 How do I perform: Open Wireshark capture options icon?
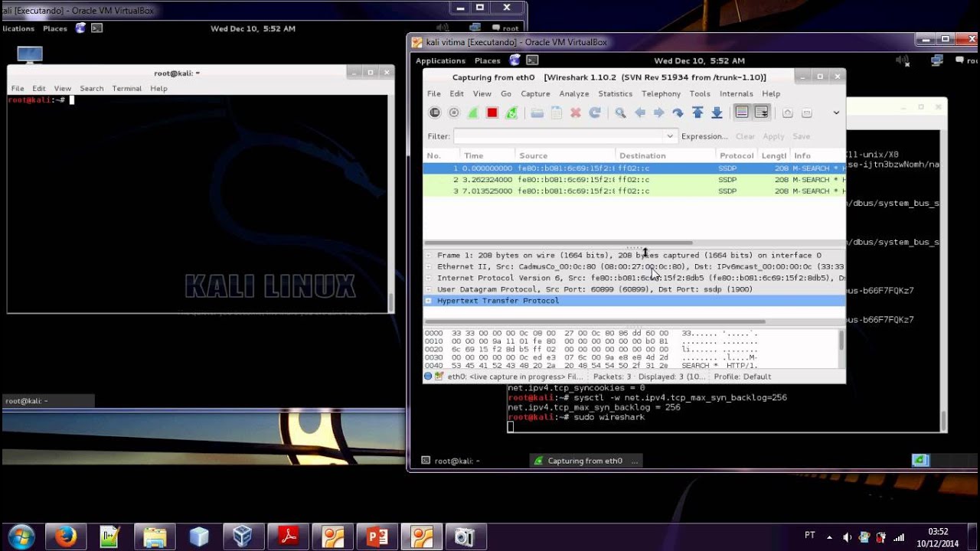coord(453,113)
